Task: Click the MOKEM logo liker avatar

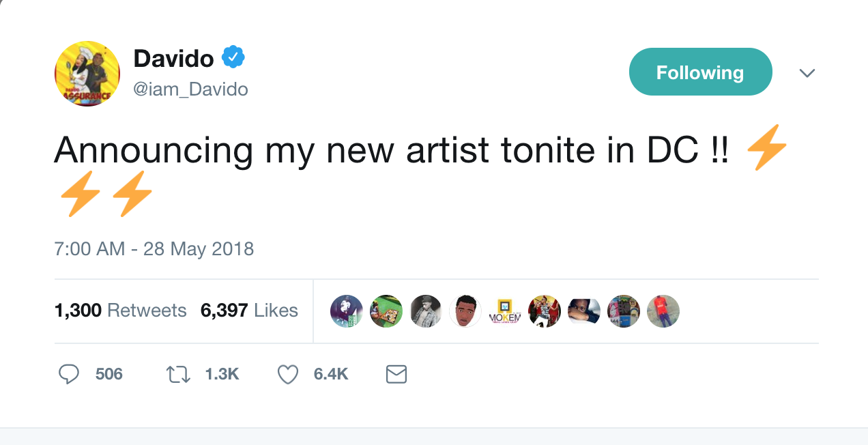Action: click(505, 311)
